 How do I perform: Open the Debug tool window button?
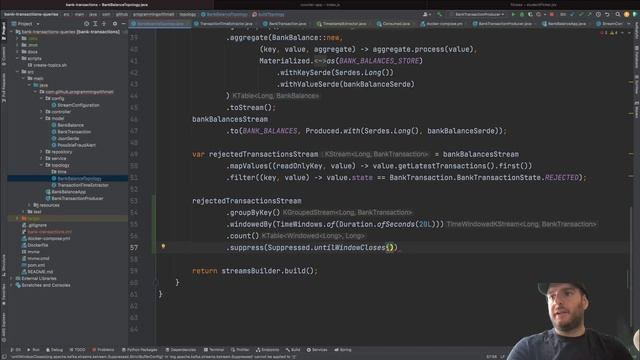click(54, 350)
